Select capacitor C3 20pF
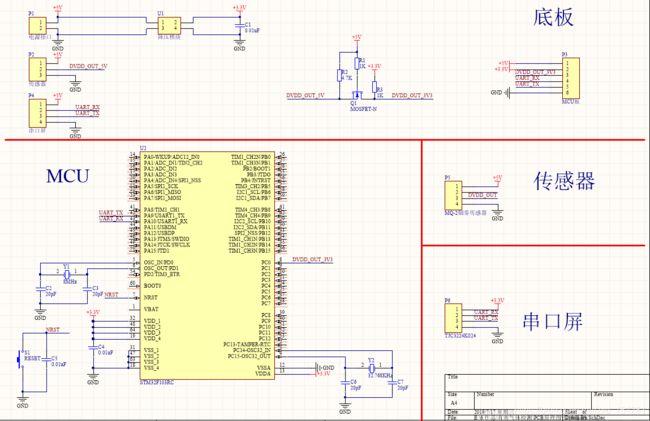The width and height of the screenshot is (650, 421). tap(87, 290)
